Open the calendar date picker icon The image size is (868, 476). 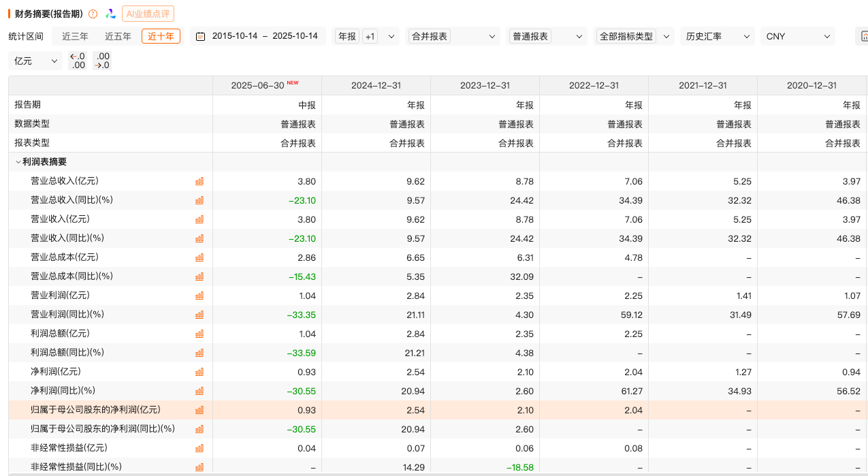click(200, 36)
